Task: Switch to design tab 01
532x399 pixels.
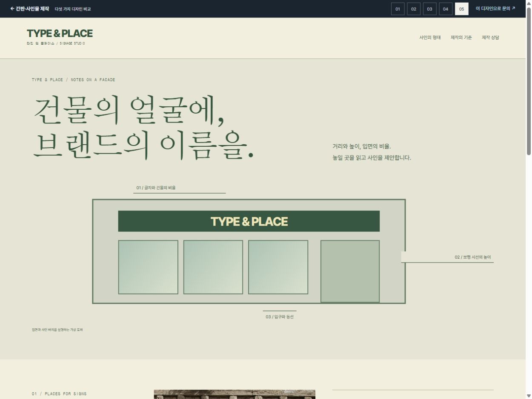Action: 398,9
